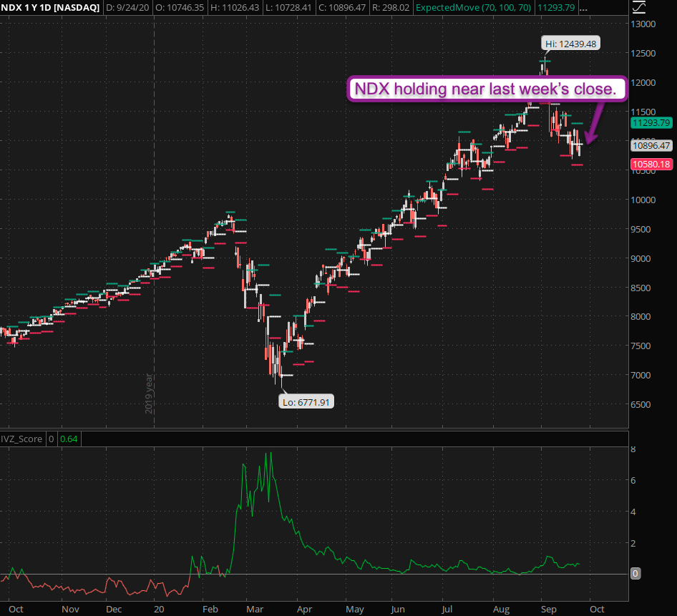Viewport: 677px width, 616px height.
Task: Click the gray 0 bubble on lower axis
Action: [x=635, y=573]
